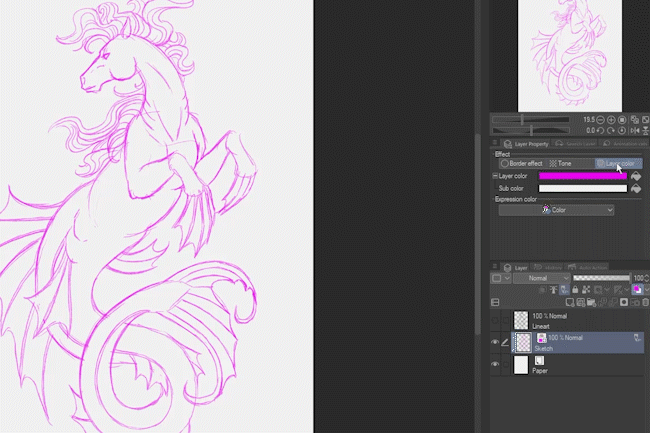Zoom in using the Navigator plus icon
This screenshot has height=433, width=650.
[x=611, y=120]
